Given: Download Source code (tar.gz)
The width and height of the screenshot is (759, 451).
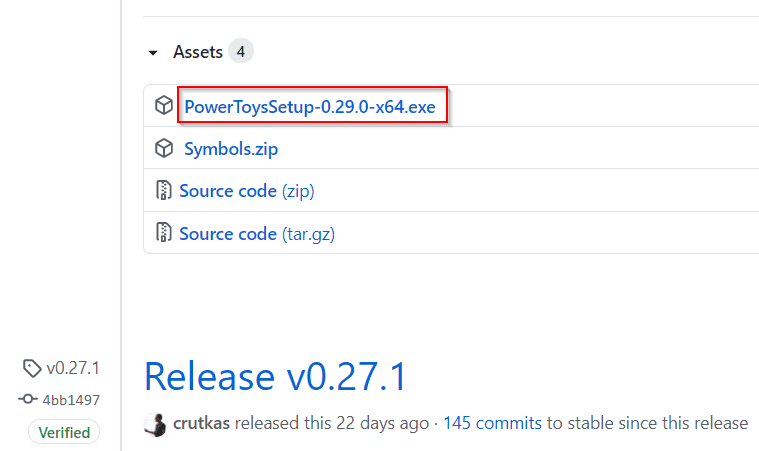Looking at the screenshot, I should (x=257, y=234).
